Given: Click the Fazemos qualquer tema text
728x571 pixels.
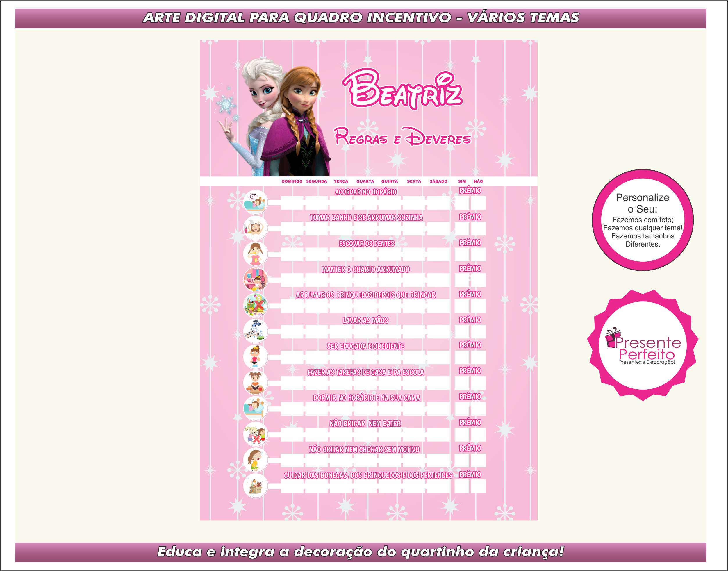Looking at the screenshot, I should point(643,228).
